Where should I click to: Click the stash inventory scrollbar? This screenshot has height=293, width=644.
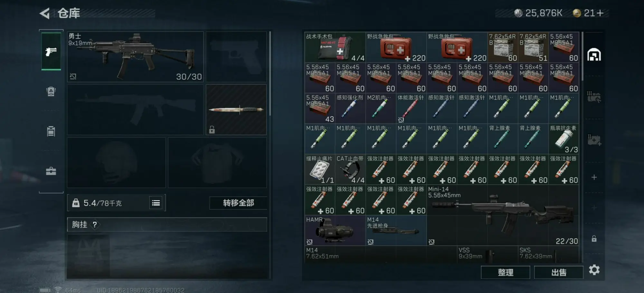pyautogui.click(x=582, y=56)
